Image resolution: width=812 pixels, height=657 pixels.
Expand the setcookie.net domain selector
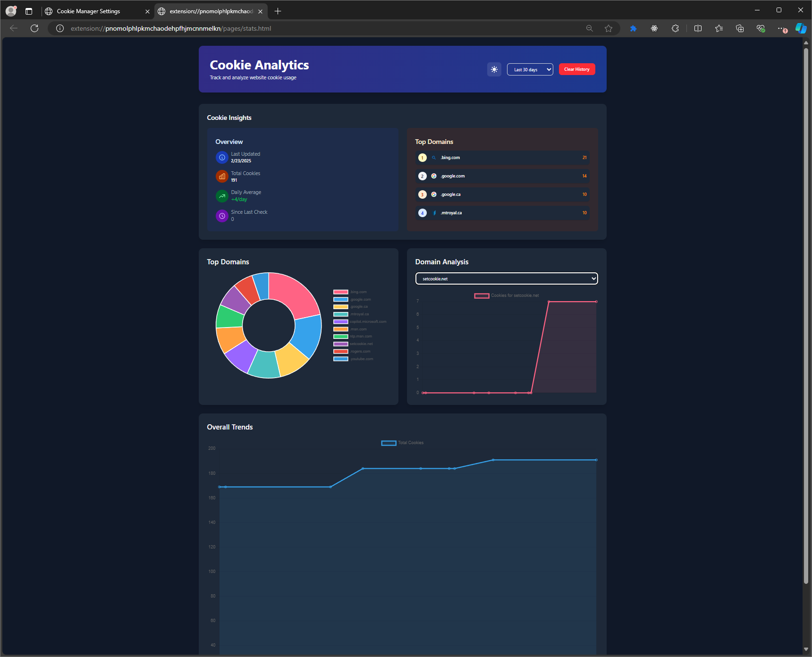(x=506, y=279)
